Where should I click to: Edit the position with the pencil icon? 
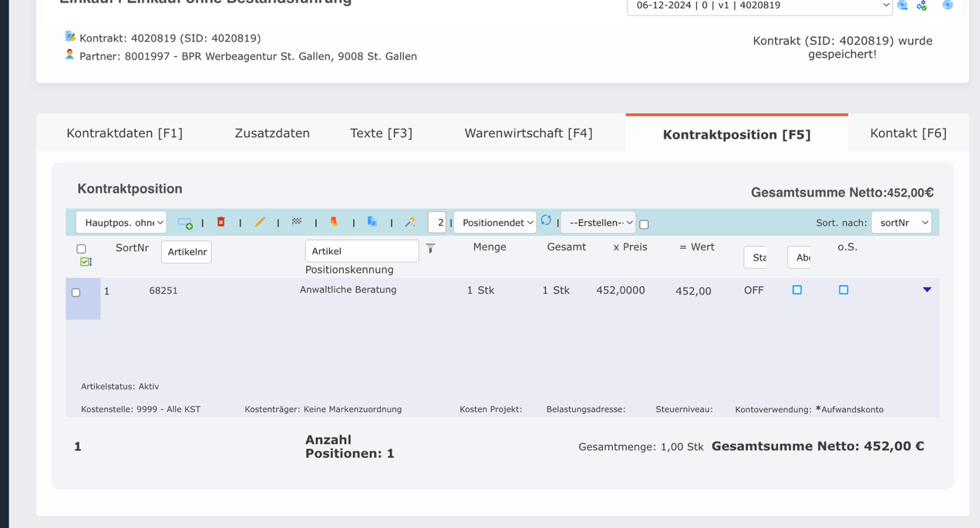tap(260, 222)
